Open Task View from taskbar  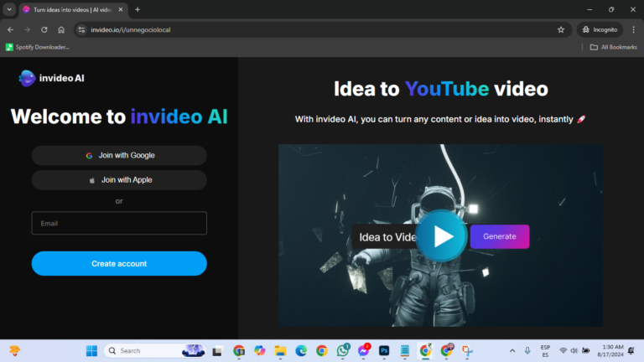click(217, 351)
